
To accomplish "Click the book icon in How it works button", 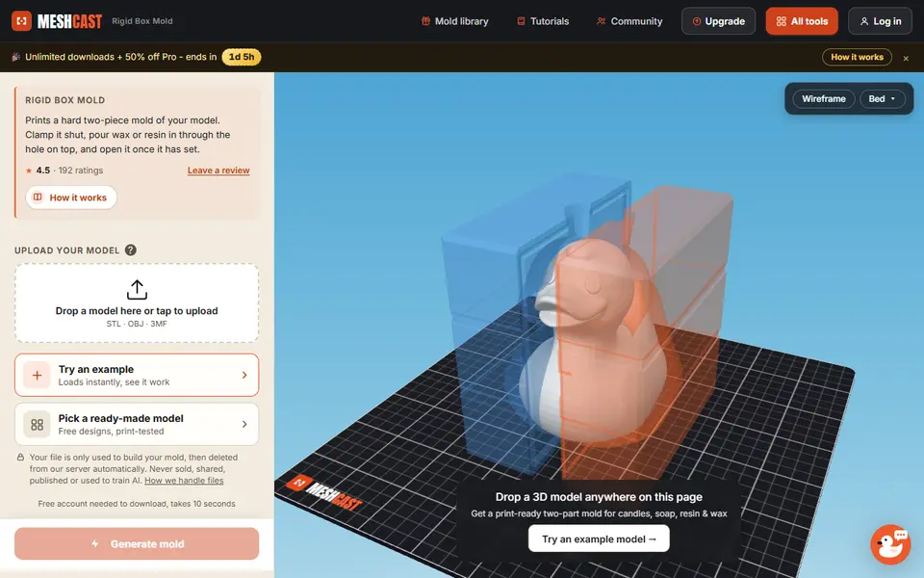I will point(38,197).
